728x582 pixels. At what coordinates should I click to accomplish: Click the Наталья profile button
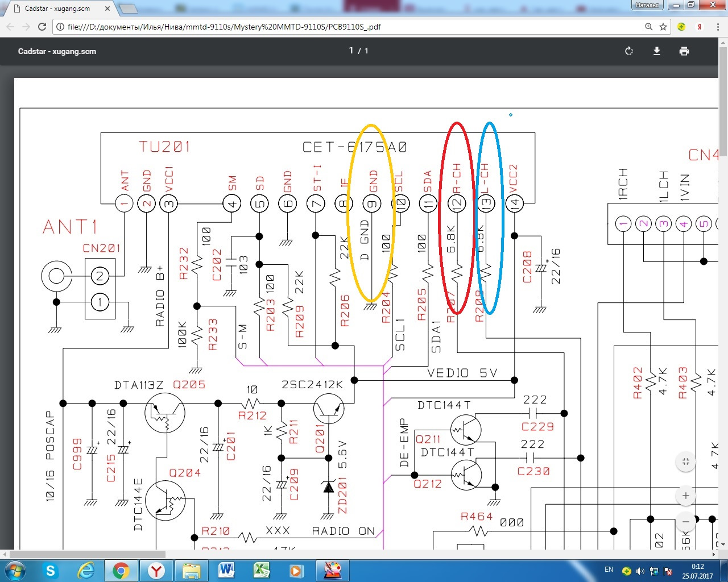click(x=647, y=5)
